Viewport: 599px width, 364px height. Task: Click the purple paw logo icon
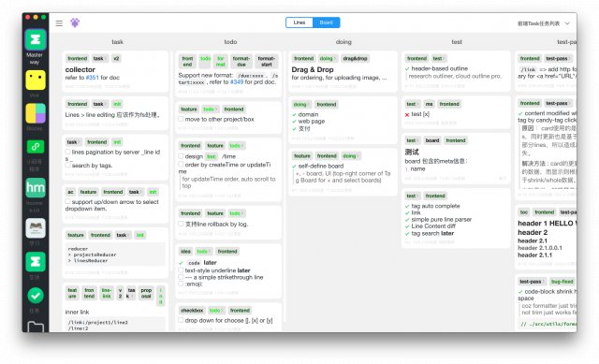pyautogui.click(x=75, y=22)
